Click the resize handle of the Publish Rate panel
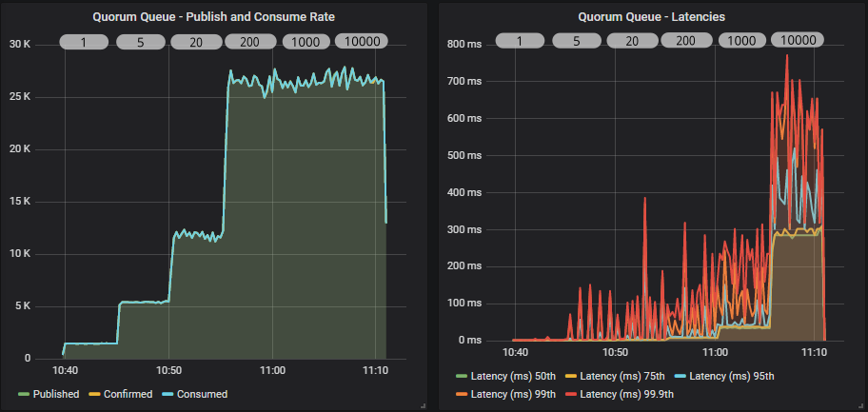This screenshot has width=868, height=412. coord(422,405)
